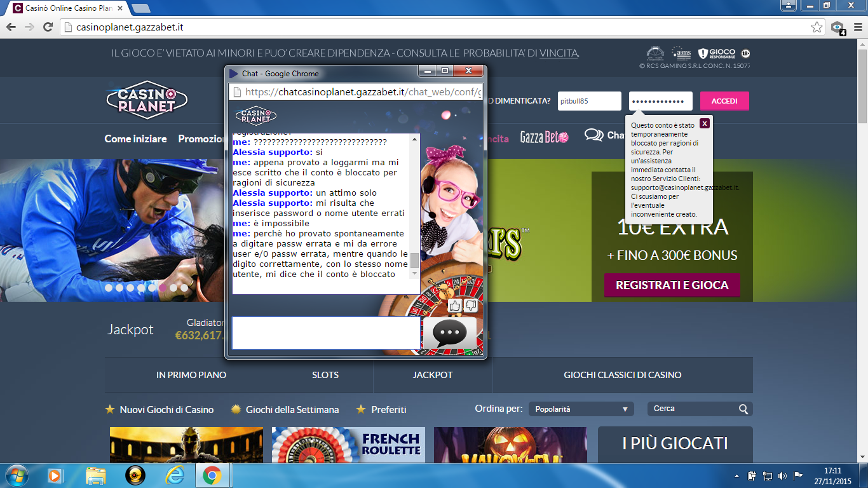Viewport: 868px width, 488px height.
Task: Go forward in browser history
Action: tap(29, 27)
